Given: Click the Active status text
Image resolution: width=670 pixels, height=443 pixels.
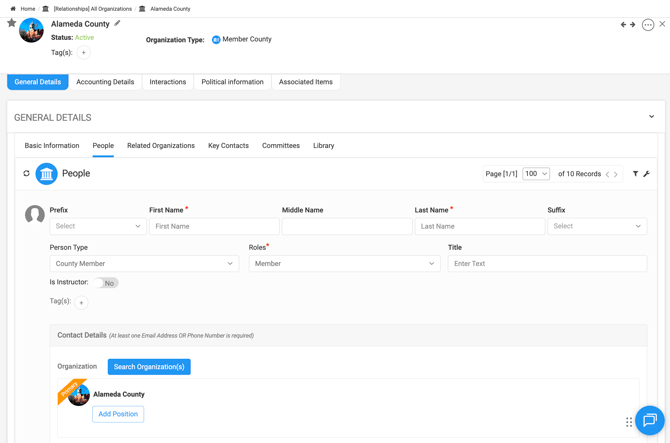Looking at the screenshot, I should tap(84, 38).
